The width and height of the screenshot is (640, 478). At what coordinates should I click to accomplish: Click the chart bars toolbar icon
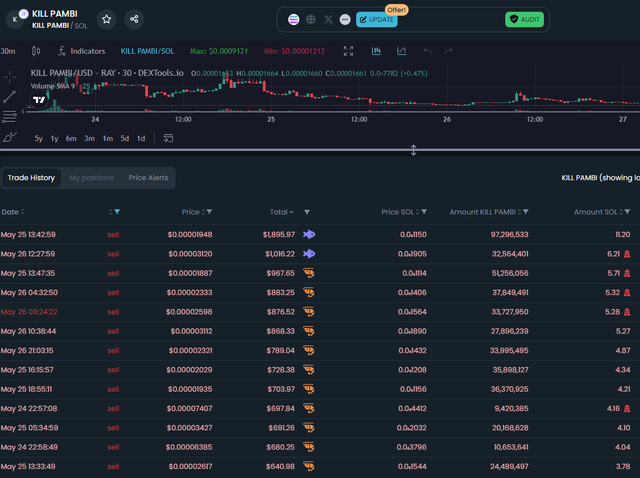click(x=376, y=51)
